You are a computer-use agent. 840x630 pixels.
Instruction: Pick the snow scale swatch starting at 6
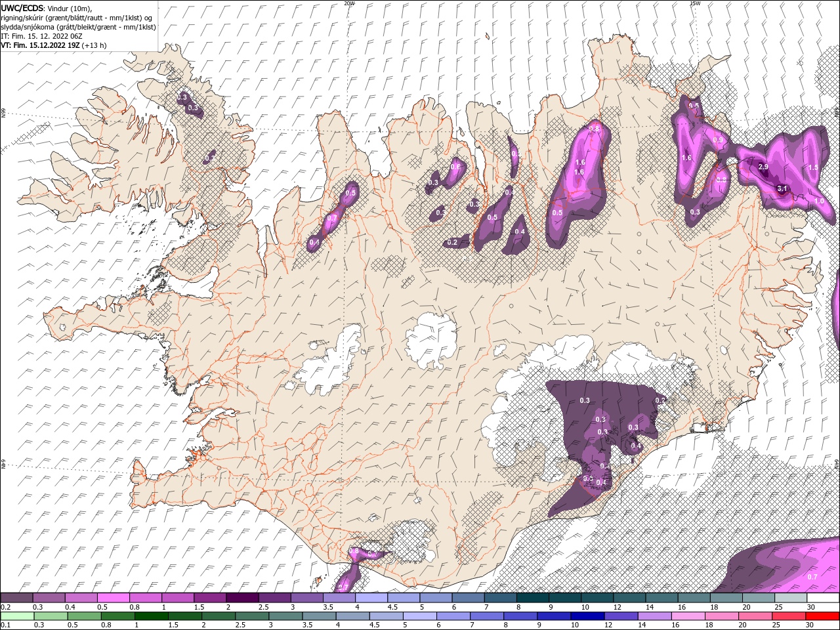468,598
